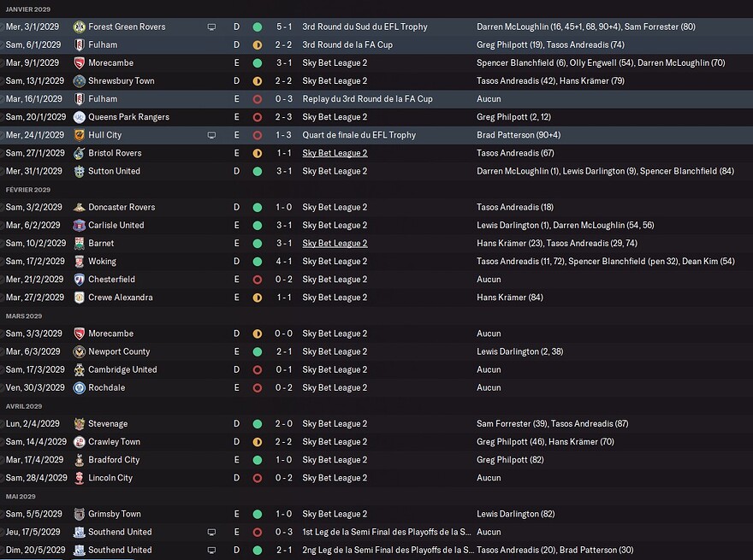Screen dimensions: 753x560
Task: Click the orange draw indicator for Shrewsbury Town
Action: pyautogui.click(x=258, y=81)
